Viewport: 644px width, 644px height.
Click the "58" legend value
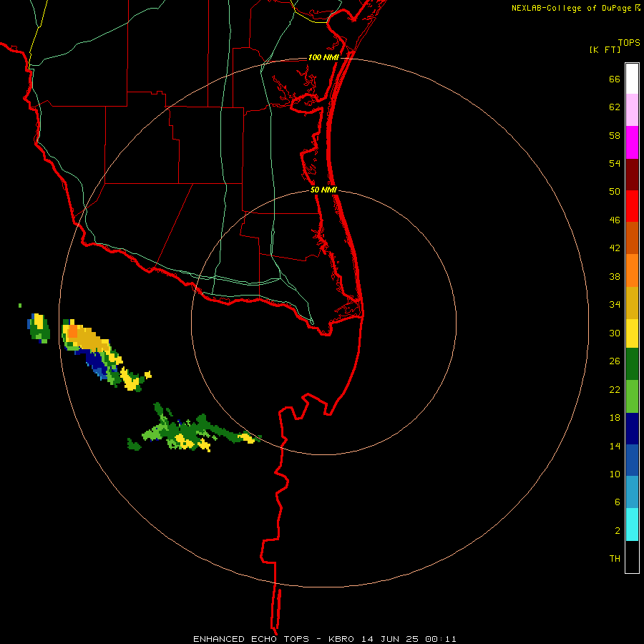pyautogui.click(x=615, y=135)
